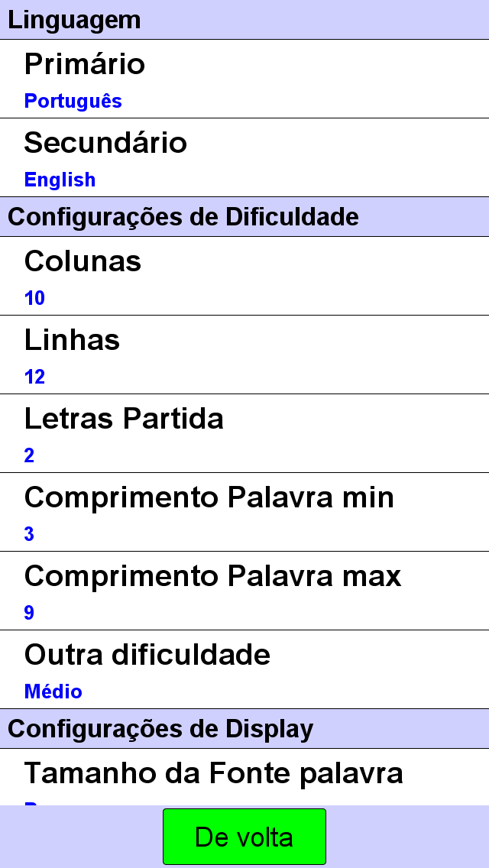
Task: Click the value 10 under Colunas
Action: [x=34, y=298]
